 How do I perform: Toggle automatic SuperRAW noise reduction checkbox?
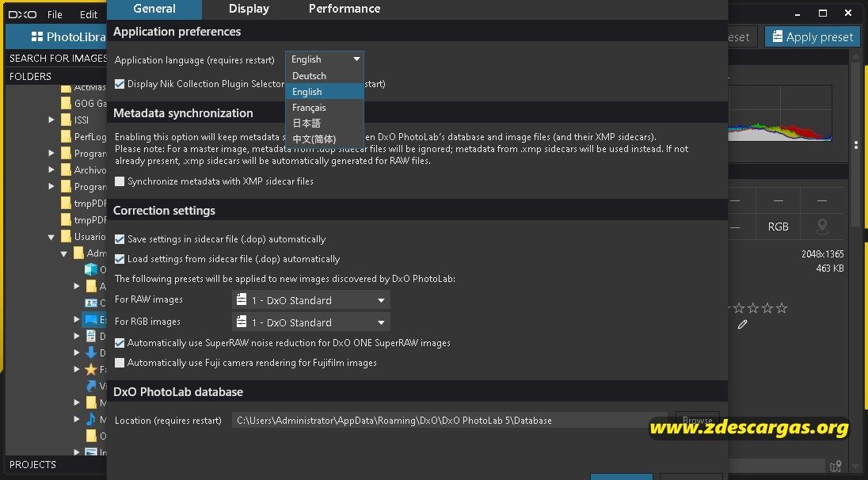point(120,343)
